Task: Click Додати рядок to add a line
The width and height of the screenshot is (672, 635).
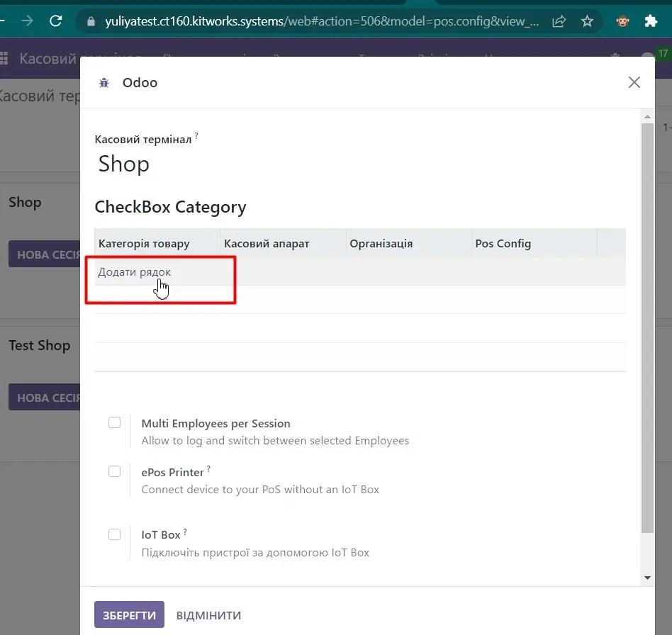Action: point(135,272)
